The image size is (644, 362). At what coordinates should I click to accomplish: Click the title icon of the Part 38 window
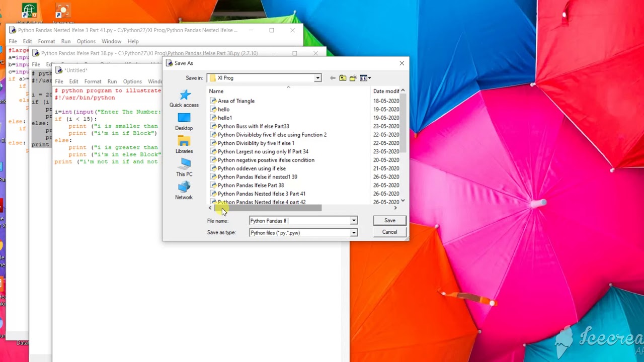36,53
